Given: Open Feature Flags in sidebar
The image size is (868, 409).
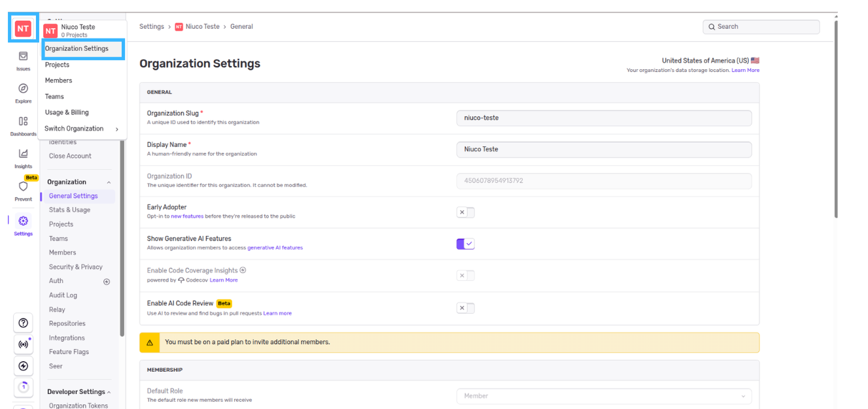Looking at the screenshot, I should click(x=69, y=352).
